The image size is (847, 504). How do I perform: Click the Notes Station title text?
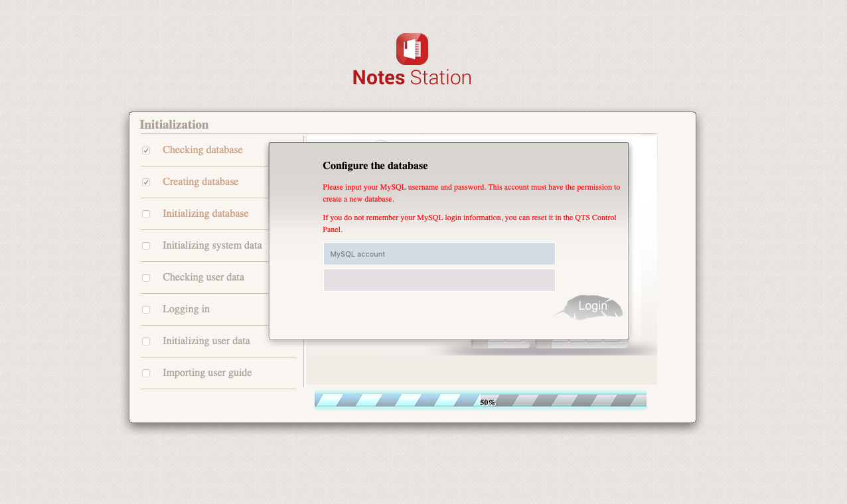(412, 78)
